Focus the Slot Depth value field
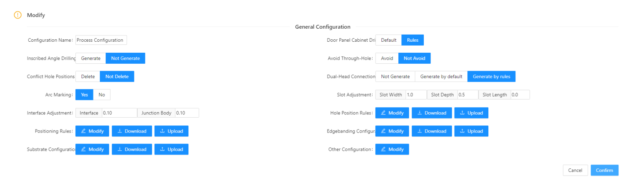 (x=468, y=95)
